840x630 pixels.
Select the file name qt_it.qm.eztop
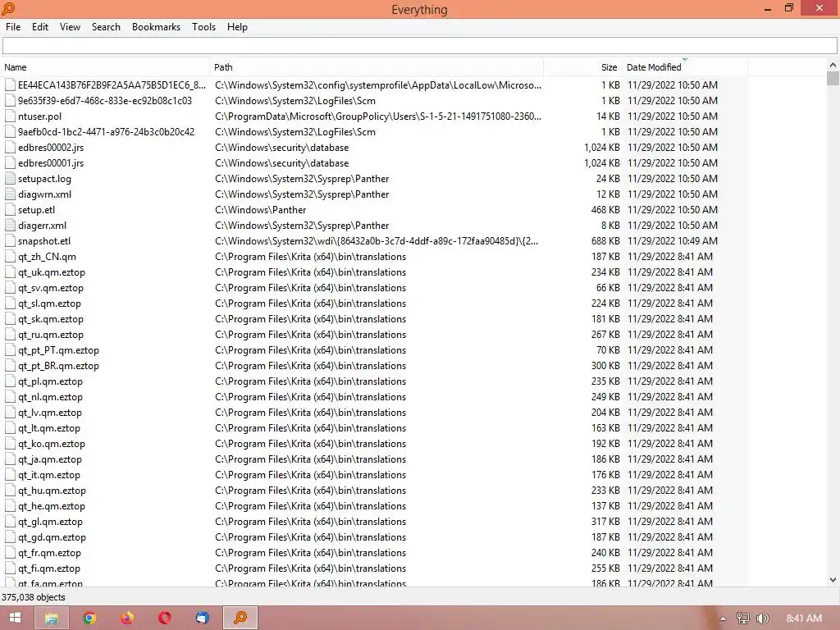tap(48, 475)
